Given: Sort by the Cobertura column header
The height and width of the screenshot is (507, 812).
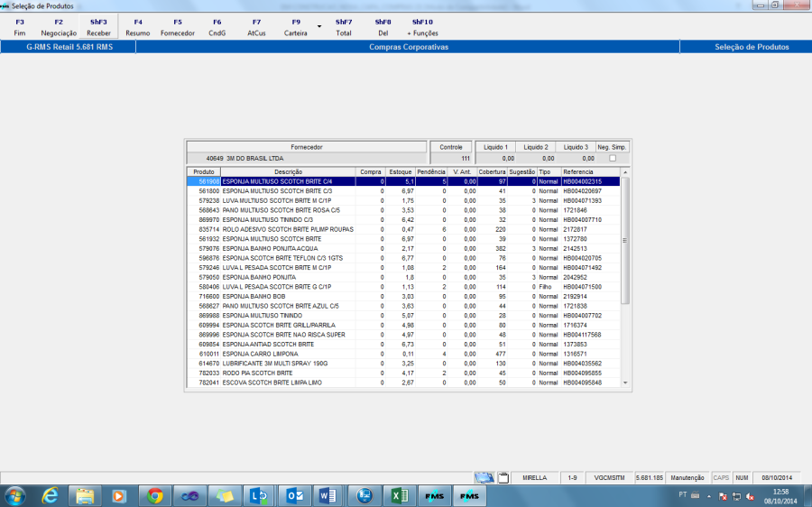Looking at the screenshot, I should (492, 171).
